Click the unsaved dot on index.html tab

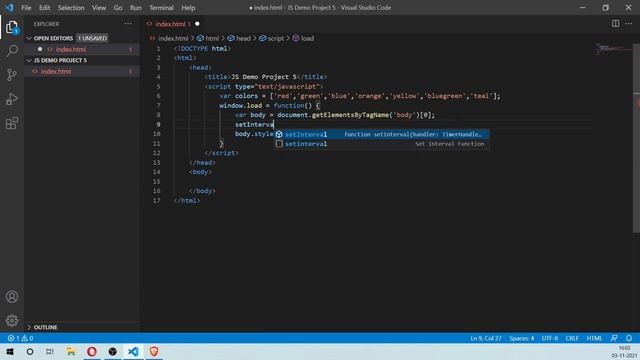coord(198,24)
